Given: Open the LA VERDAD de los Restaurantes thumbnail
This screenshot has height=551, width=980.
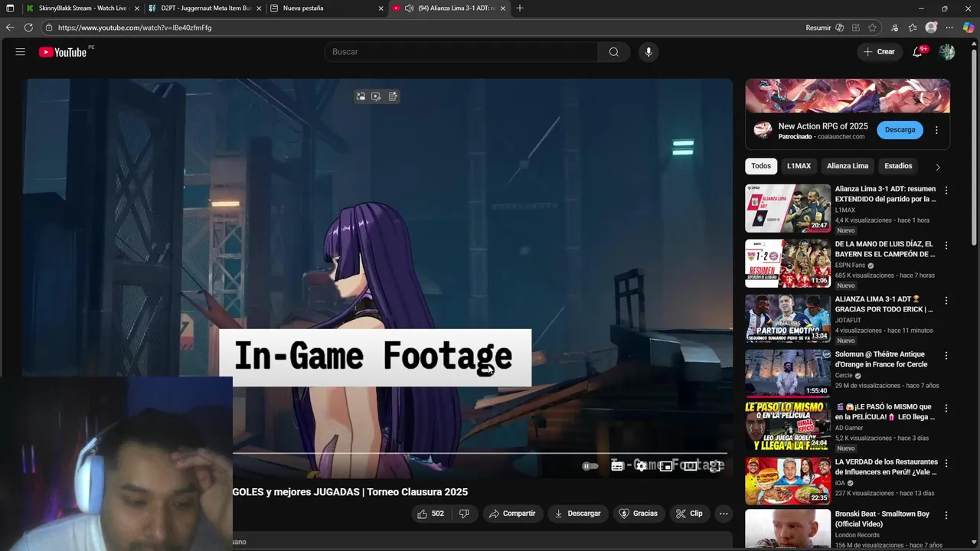Looking at the screenshot, I should coord(788,481).
